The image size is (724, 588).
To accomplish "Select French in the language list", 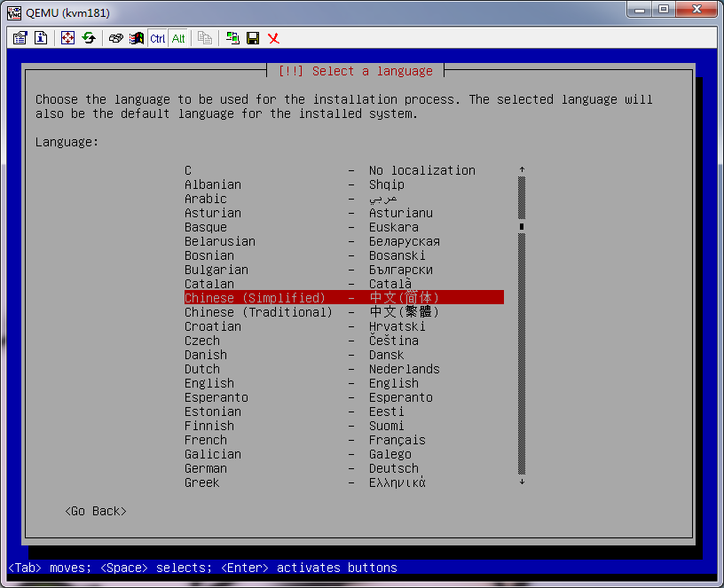I will coord(206,440).
